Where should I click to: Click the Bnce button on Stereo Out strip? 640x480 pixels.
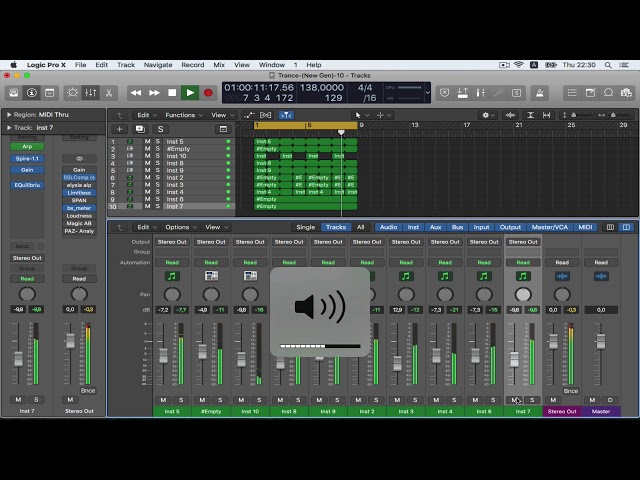pyautogui.click(x=571, y=391)
